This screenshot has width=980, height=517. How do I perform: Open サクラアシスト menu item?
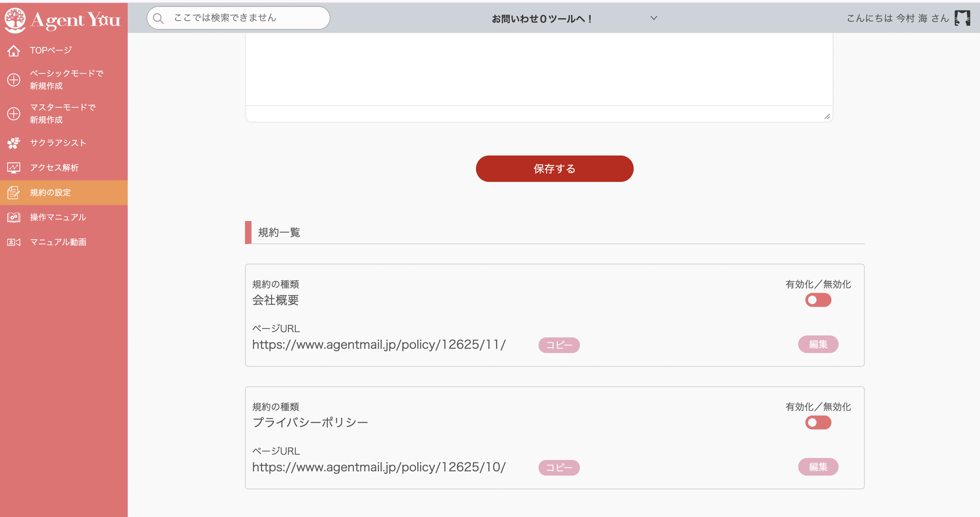(64, 143)
